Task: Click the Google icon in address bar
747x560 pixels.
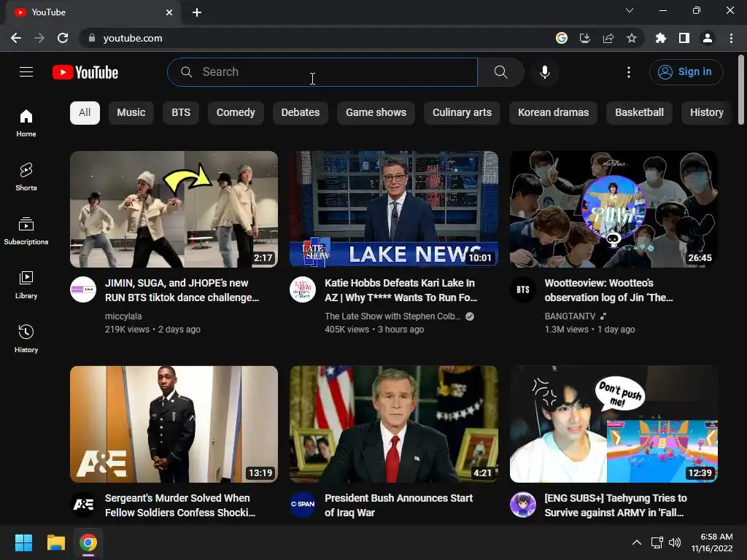Action: 562,38
